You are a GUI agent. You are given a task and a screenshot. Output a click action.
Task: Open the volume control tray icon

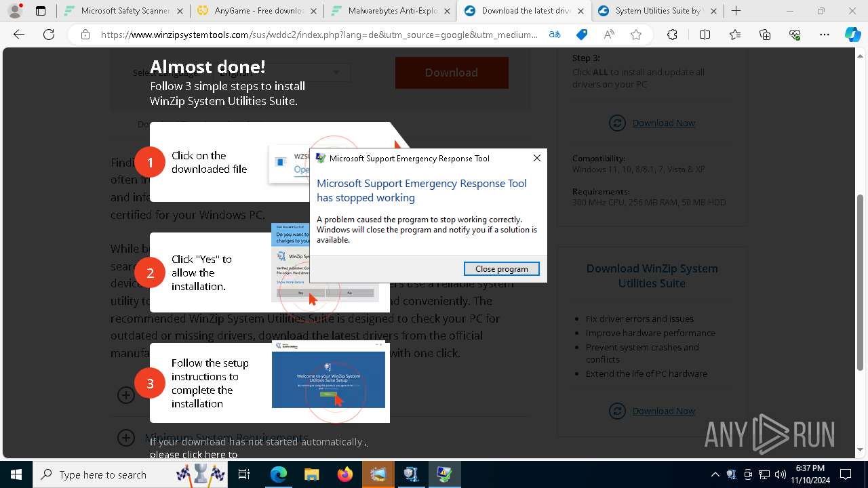tap(780, 474)
